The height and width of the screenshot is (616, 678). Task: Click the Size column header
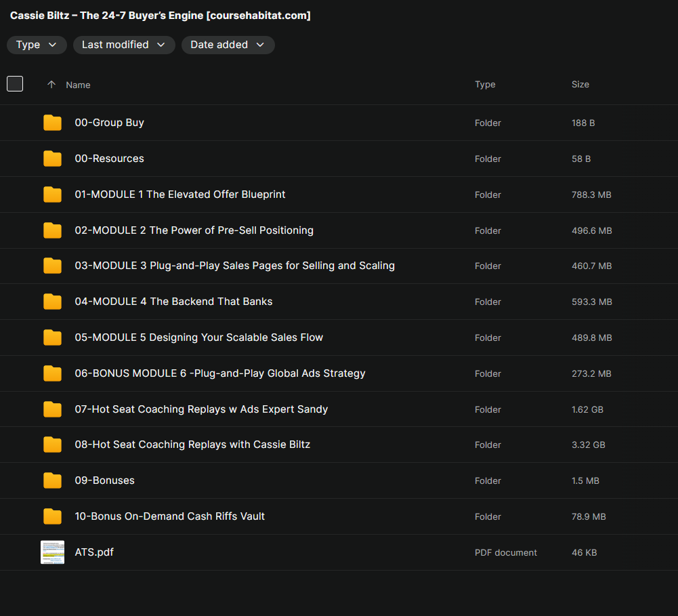[x=580, y=84]
